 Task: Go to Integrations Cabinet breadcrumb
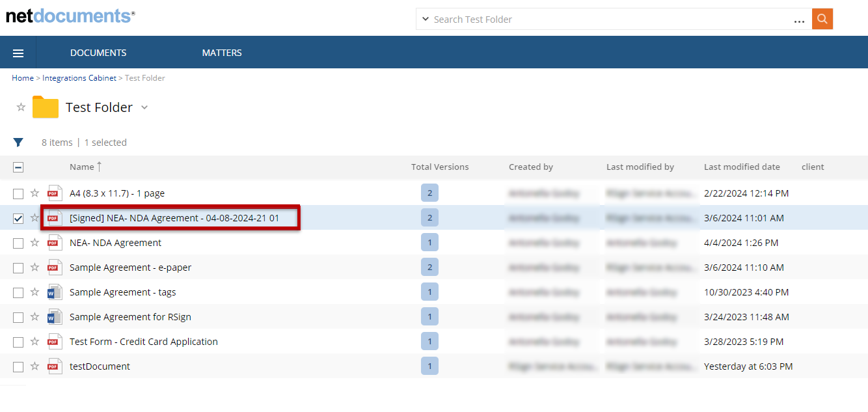79,77
